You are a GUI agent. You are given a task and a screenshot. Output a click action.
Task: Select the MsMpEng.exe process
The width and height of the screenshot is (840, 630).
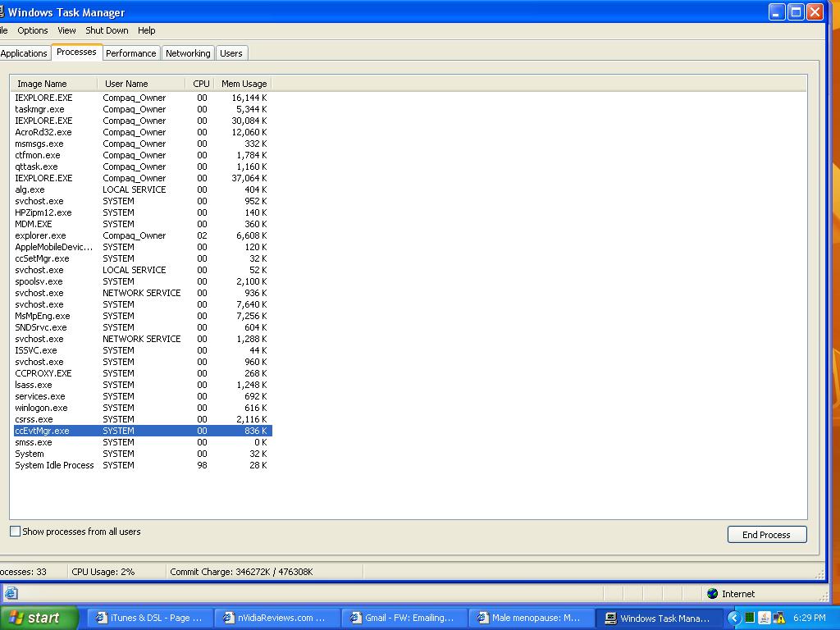[143, 316]
